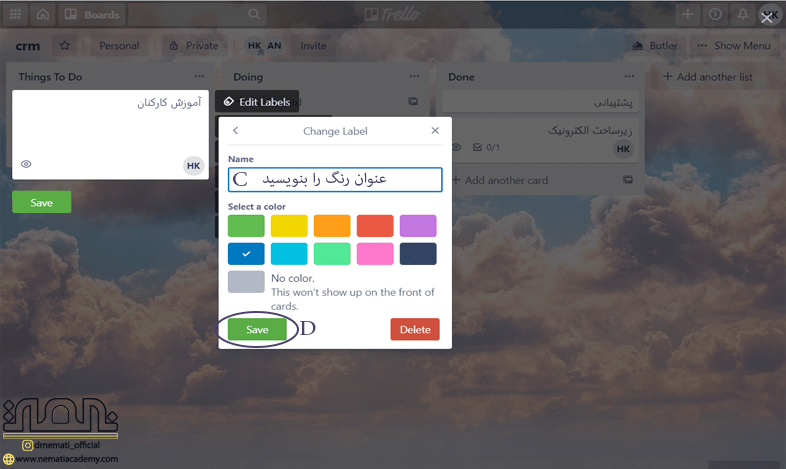Viewport: 786px width, 469px height.
Task: Open the notifications bell icon
Action: coord(743,14)
